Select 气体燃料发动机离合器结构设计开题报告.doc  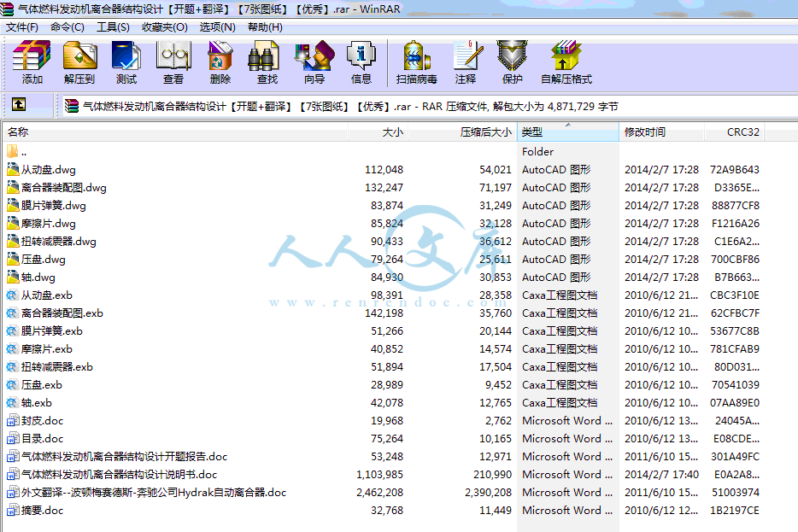pyautogui.click(x=124, y=457)
